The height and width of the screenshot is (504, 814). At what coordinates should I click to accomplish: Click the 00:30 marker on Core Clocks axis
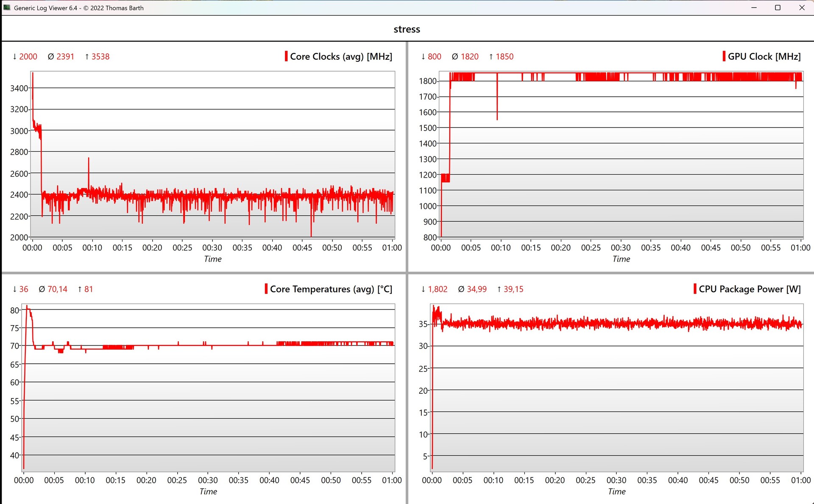click(x=212, y=248)
